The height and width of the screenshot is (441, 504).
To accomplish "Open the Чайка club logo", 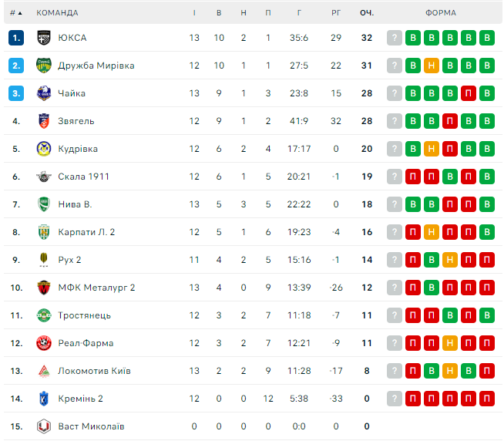I will click(x=43, y=93).
